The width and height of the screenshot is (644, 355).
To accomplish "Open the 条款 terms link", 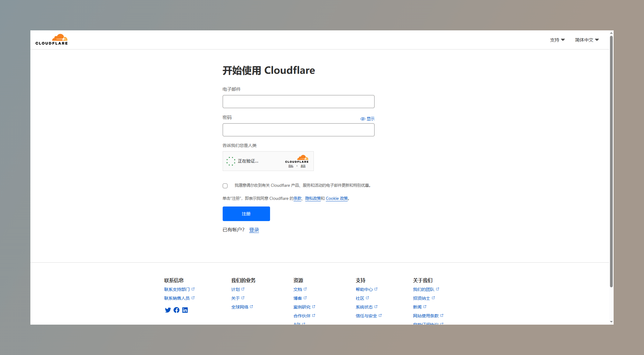I will point(297,198).
